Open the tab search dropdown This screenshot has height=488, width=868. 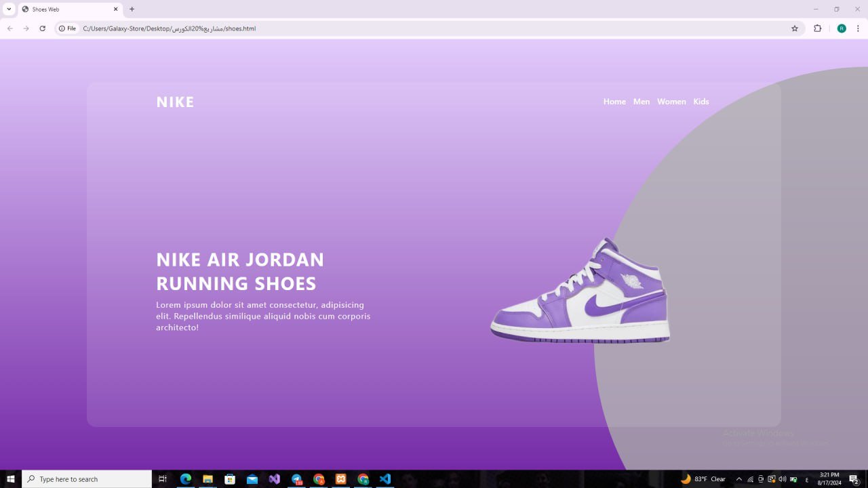click(x=9, y=9)
